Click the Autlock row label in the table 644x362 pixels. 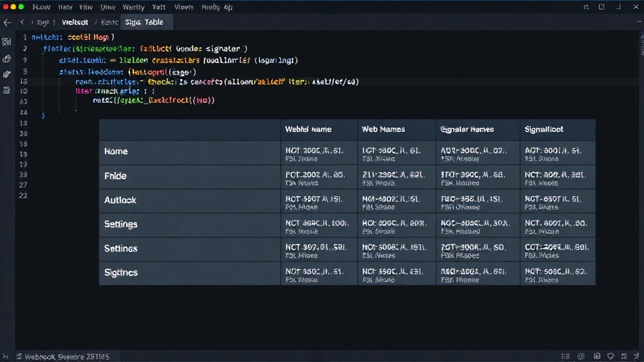tap(120, 200)
